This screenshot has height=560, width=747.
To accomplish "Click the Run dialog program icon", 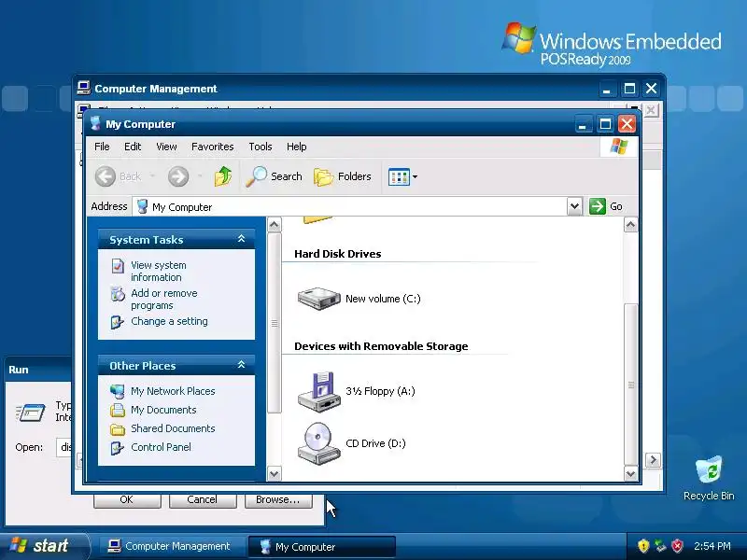I will pyautogui.click(x=31, y=412).
